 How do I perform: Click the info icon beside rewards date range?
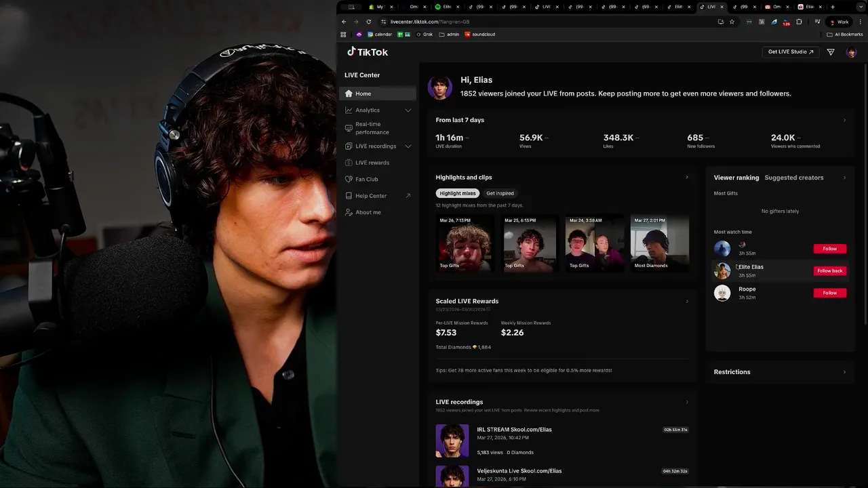click(x=488, y=310)
